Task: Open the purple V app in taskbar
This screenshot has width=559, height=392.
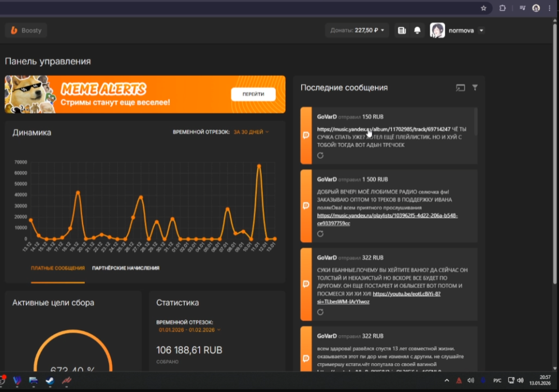Action: (17, 381)
